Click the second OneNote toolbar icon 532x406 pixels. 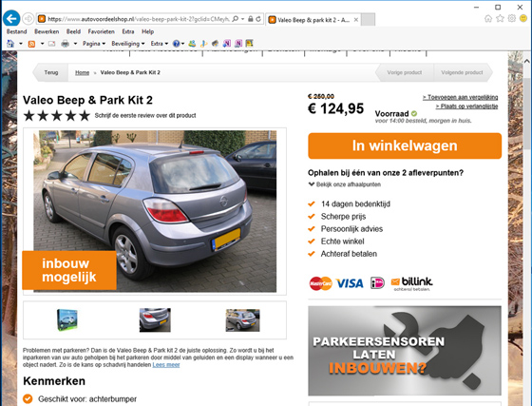(x=238, y=43)
